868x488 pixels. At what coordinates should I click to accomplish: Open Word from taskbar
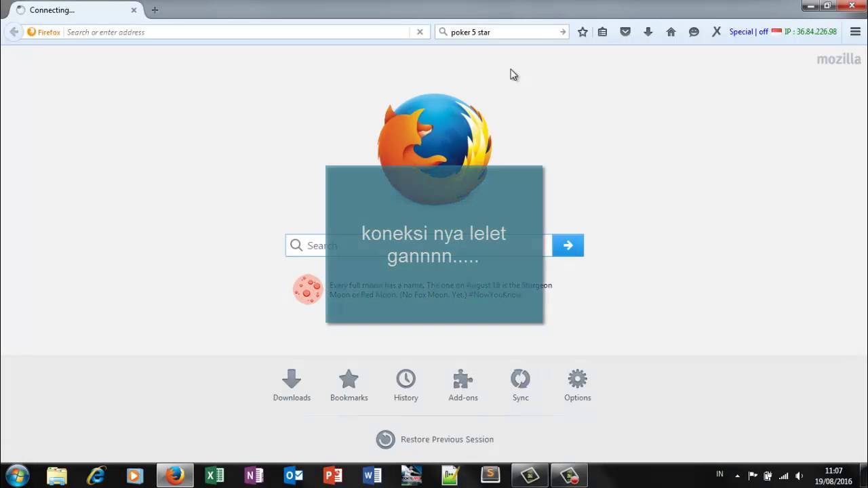tap(372, 475)
